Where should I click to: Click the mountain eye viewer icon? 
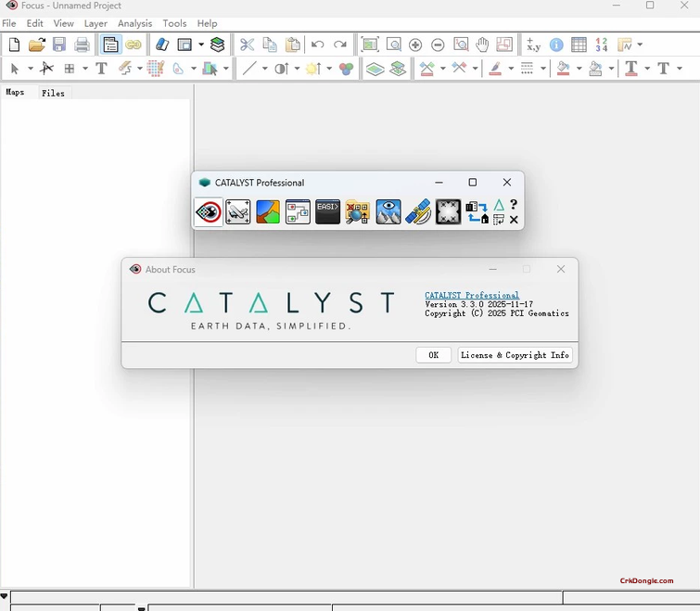click(x=388, y=212)
